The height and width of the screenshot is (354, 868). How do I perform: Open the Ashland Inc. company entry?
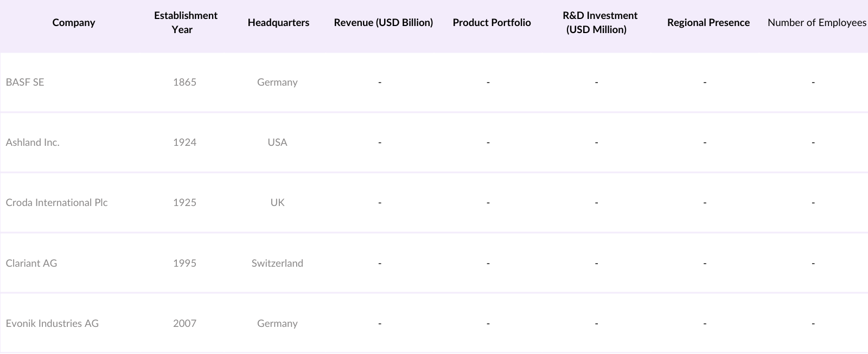[33, 143]
